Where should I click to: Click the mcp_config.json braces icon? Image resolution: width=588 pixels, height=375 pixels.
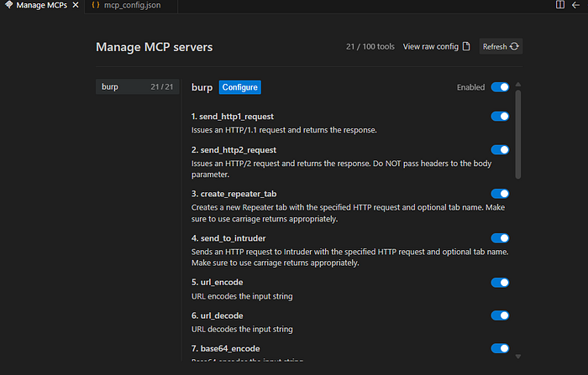pos(96,5)
